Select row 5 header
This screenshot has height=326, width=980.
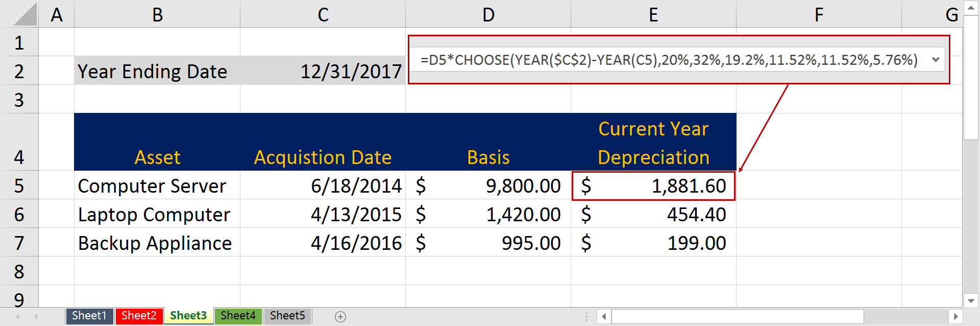[x=19, y=185]
